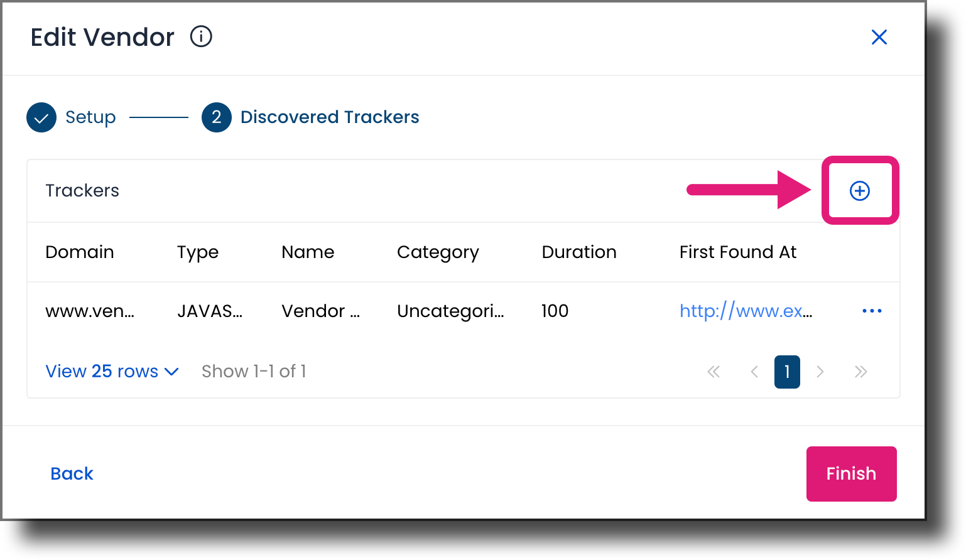Viewport: 966px width, 560px height.
Task: Switch to the Discovered Trackers step
Action: tap(329, 117)
